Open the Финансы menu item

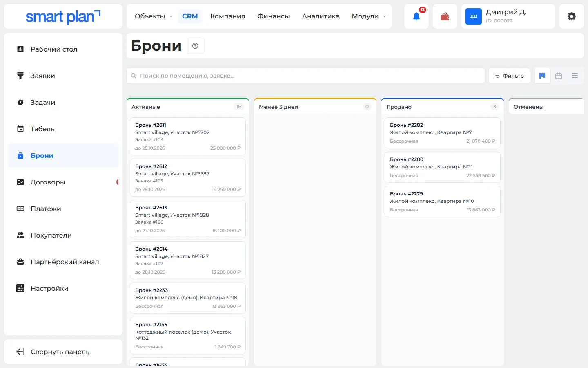[274, 16]
